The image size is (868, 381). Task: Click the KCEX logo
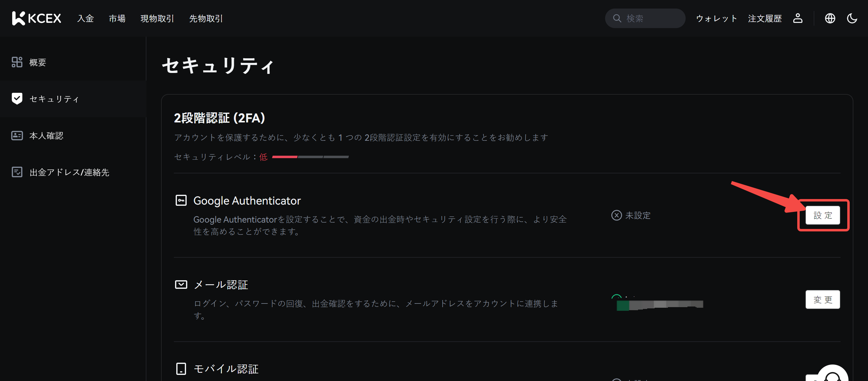pos(36,18)
